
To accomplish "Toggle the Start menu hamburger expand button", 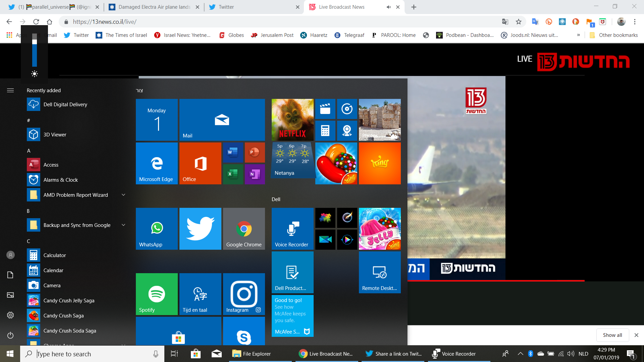I will [10, 90].
